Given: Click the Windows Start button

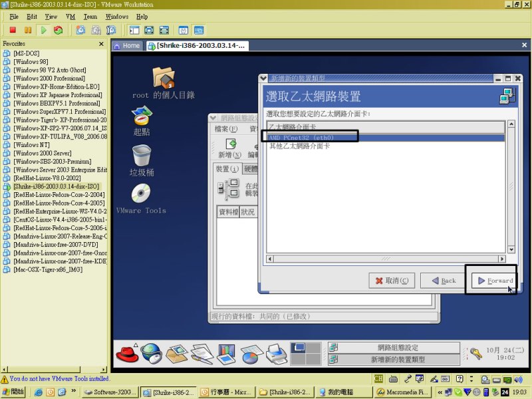Looking at the screenshot, I should tap(13, 392).
